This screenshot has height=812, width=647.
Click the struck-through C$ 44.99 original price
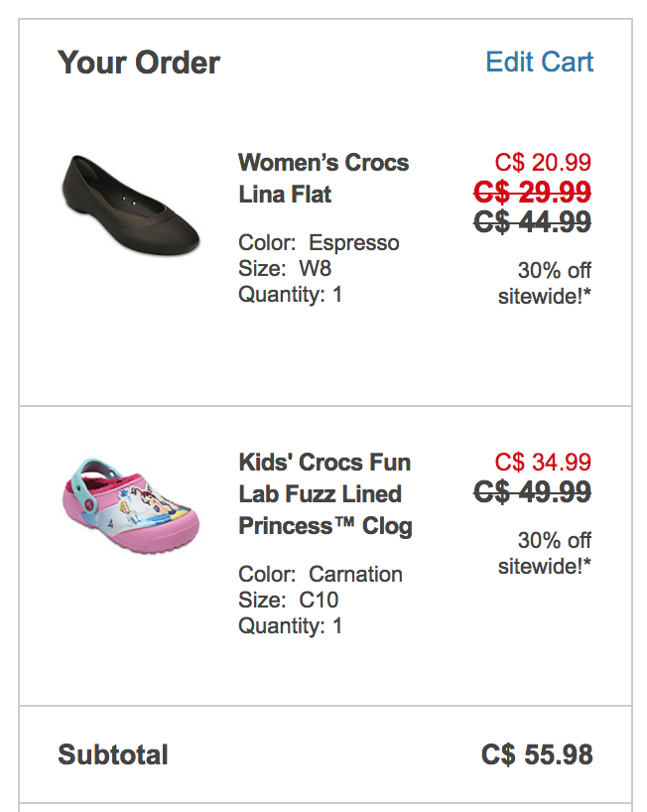click(x=532, y=222)
